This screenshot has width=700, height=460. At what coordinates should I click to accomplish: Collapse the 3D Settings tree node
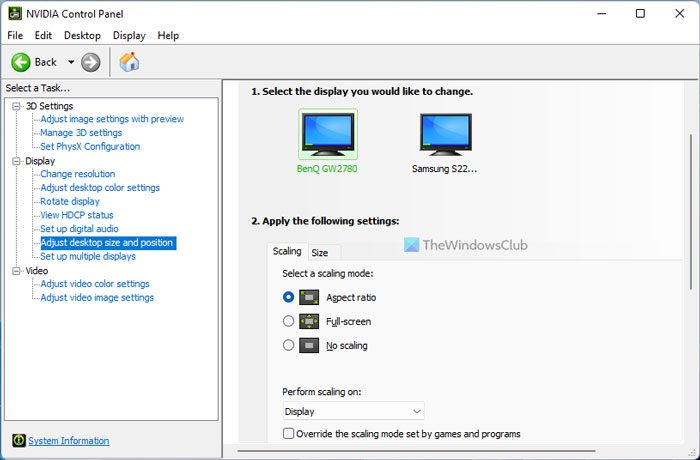[17, 106]
